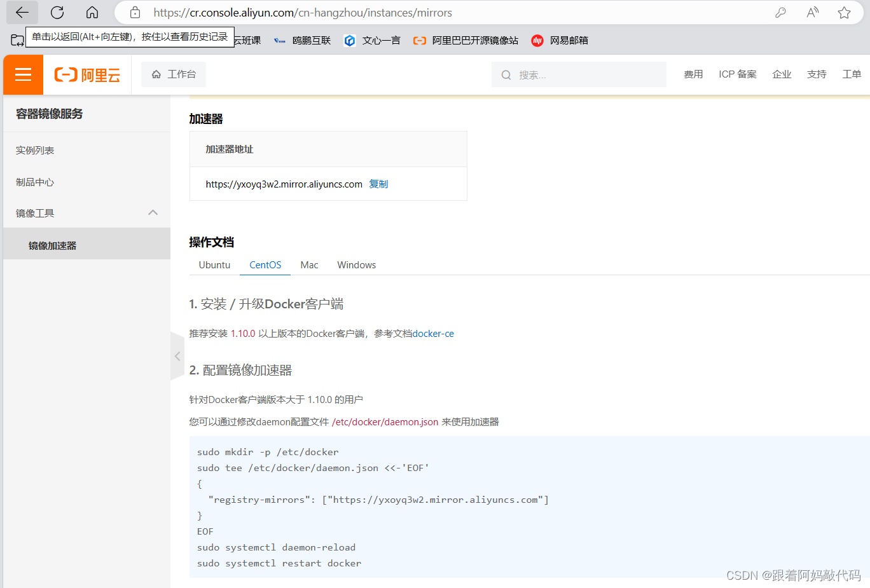Viewport: 870px width, 588px height.
Task: Click inside the search box
Action: [x=578, y=74]
